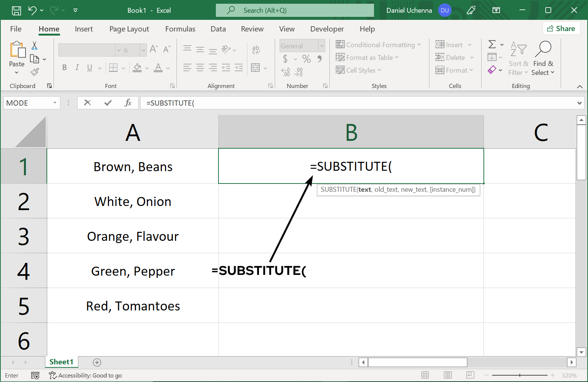Select Normal view button in status bar
Screen dimensions: 588x382
click(x=425, y=375)
